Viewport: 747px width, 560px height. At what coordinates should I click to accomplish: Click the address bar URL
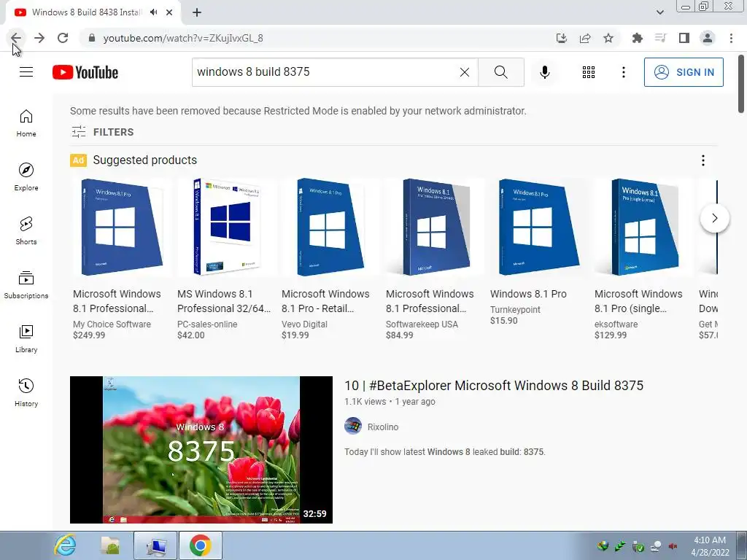(x=183, y=38)
